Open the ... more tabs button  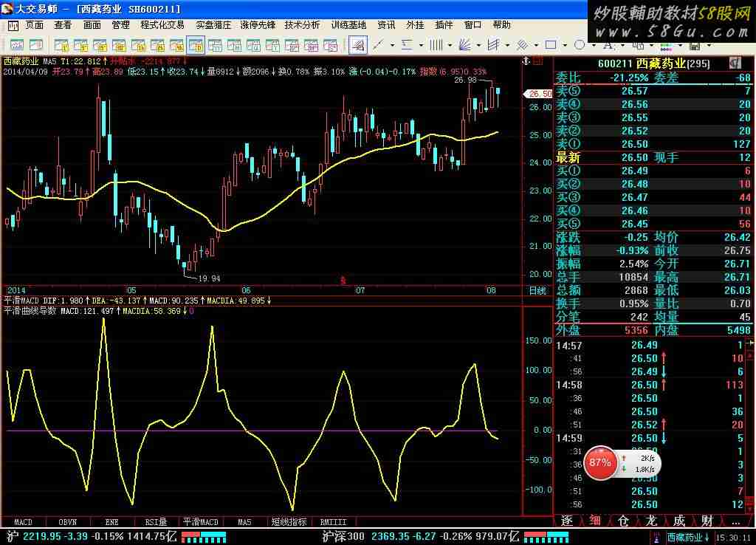tap(735, 521)
